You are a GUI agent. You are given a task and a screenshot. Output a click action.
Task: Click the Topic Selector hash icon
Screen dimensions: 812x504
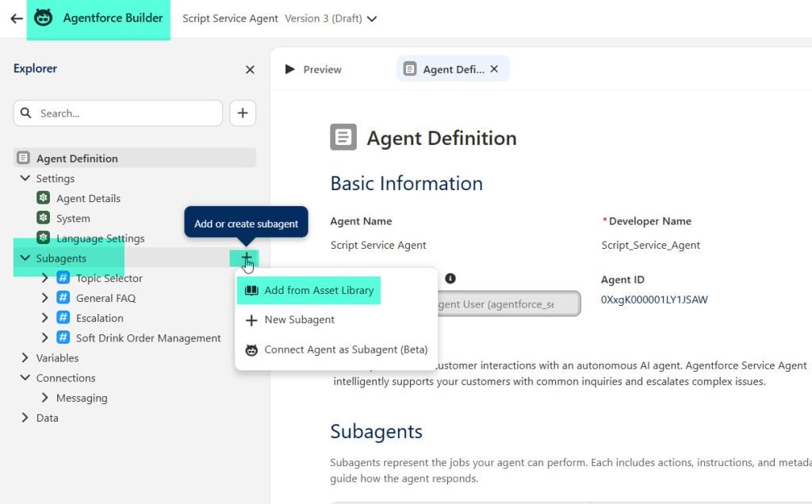point(63,277)
